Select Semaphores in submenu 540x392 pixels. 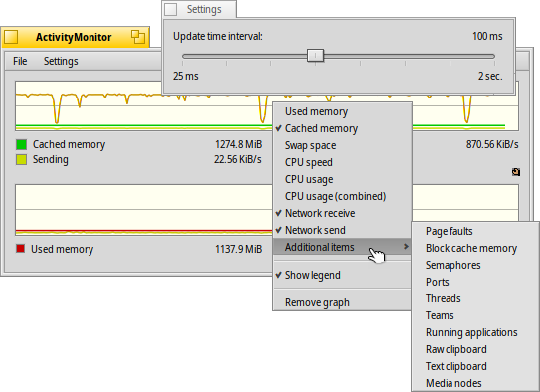coord(475,265)
